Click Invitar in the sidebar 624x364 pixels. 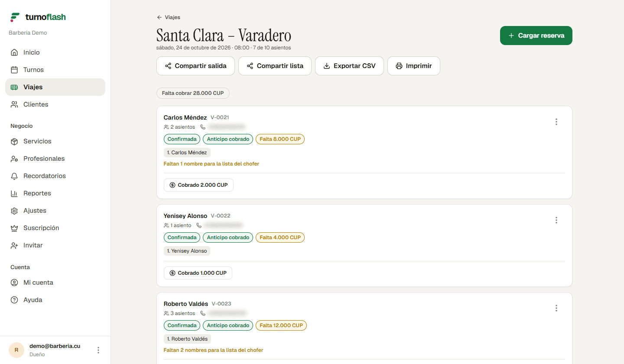55,245
